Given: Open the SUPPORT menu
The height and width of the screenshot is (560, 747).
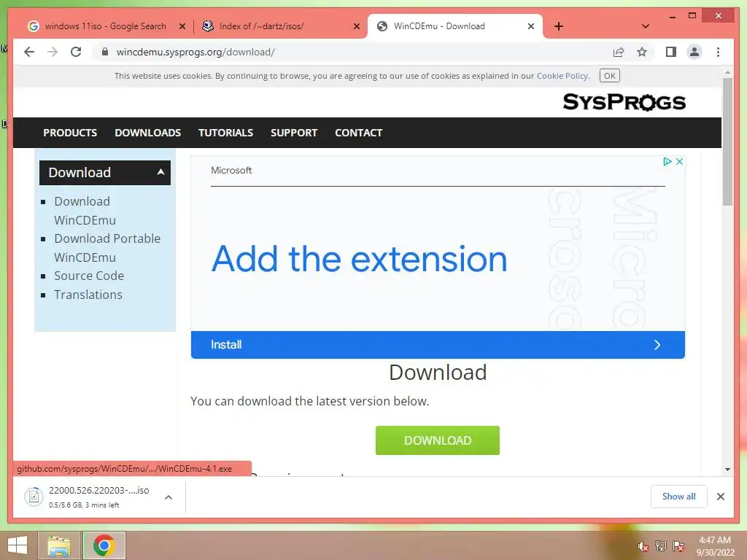Looking at the screenshot, I should 294,133.
